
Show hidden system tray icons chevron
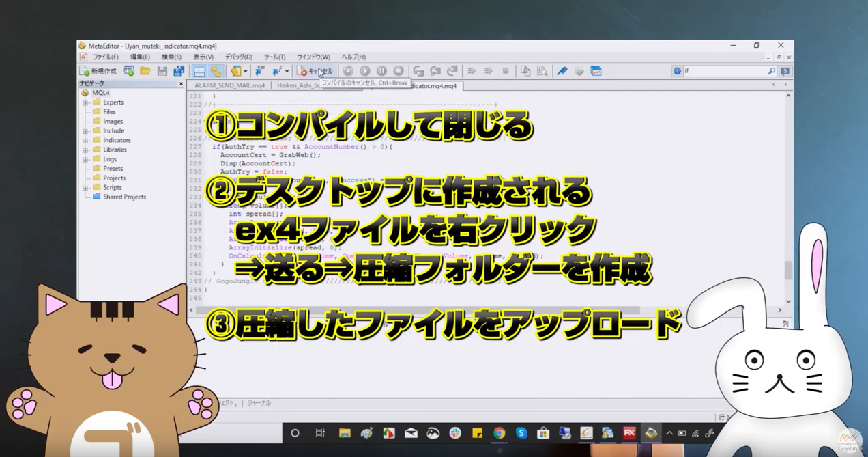(x=669, y=433)
